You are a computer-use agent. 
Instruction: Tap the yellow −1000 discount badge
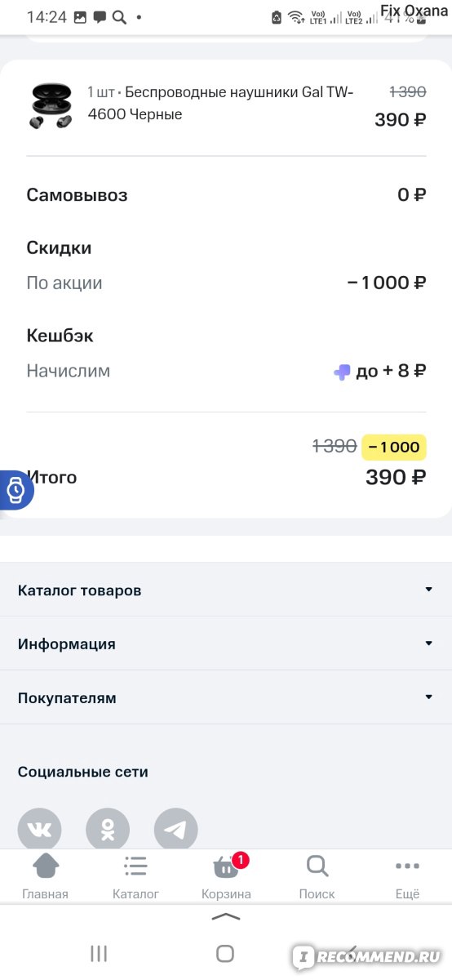point(394,447)
